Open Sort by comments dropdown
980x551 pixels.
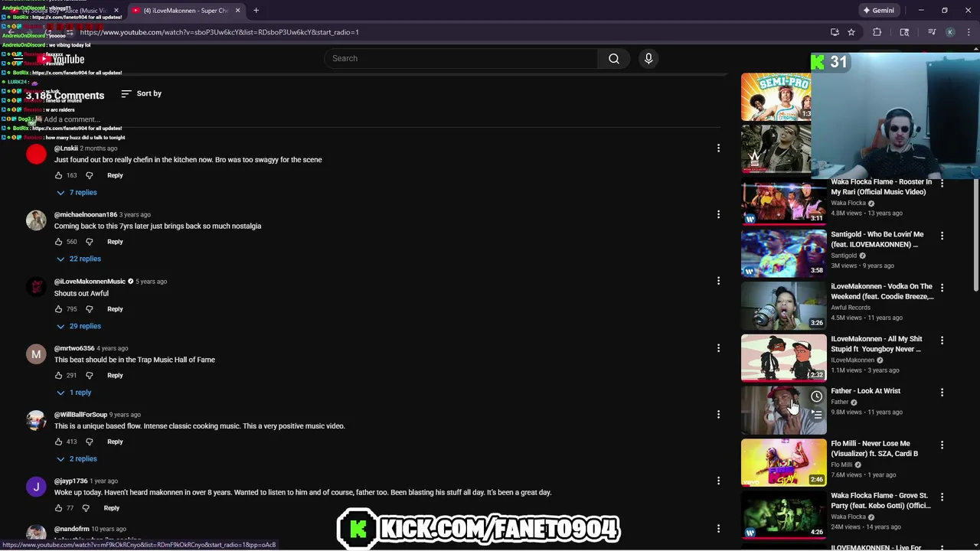pyautogui.click(x=141, y=93)
